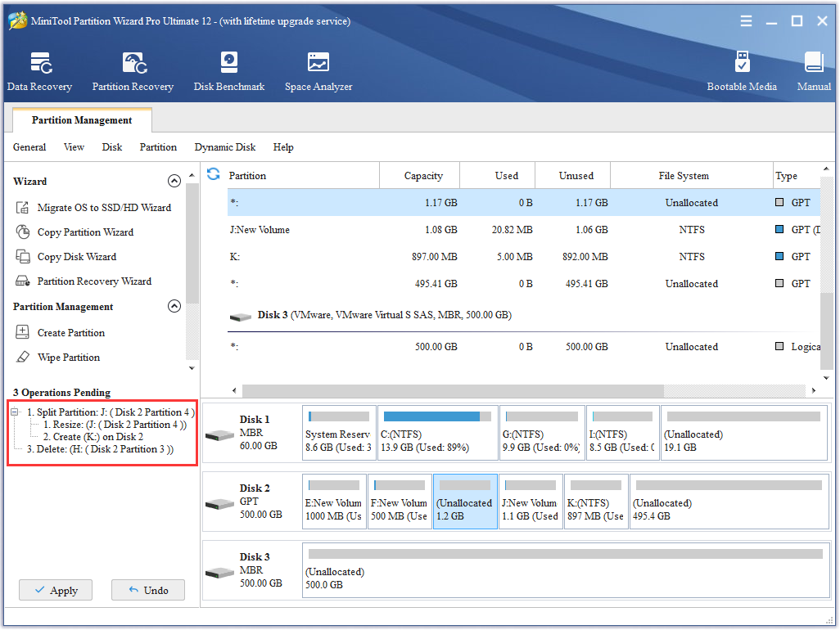The height and width of the screenshot is (630, 840).
Task: Open the Dynamic Disk menu
Action: coord(225,147)
